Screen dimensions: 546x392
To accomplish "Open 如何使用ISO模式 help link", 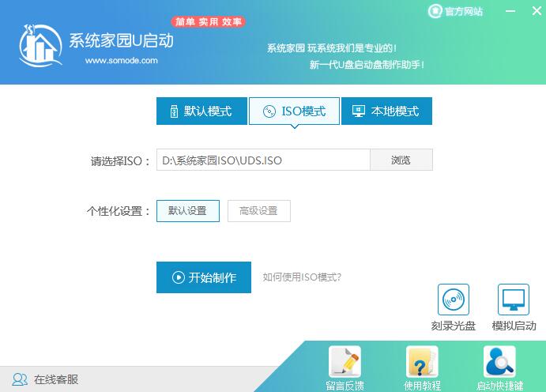I will tap(302, 277).
